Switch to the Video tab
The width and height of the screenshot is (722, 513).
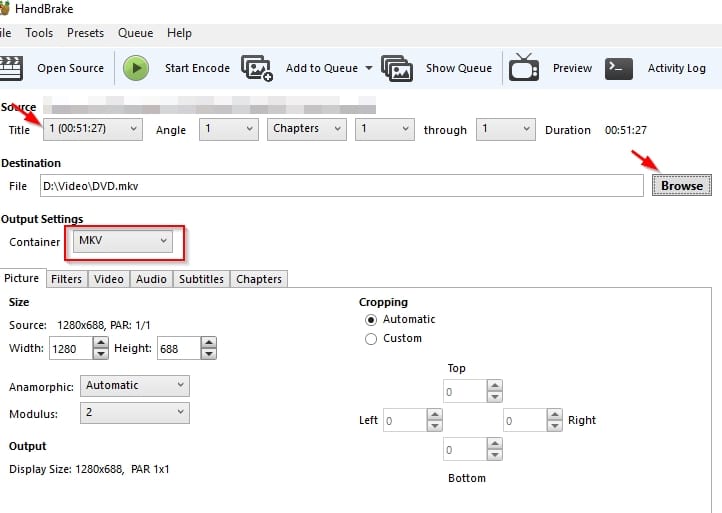pyautogui.click(x=109, y=279)
